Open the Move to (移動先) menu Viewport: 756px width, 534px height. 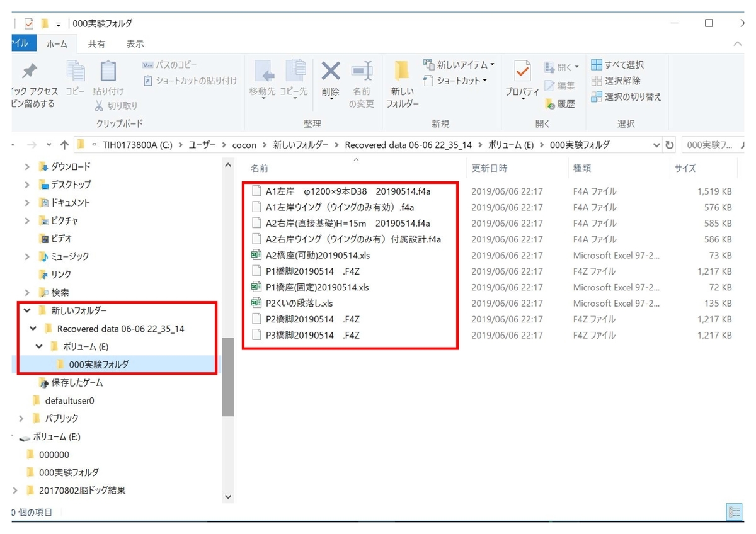263,80
